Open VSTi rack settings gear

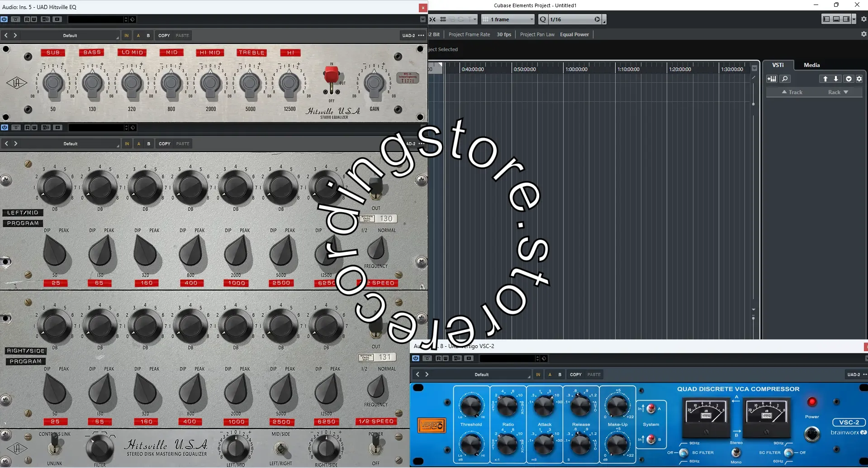pos(859,79)
